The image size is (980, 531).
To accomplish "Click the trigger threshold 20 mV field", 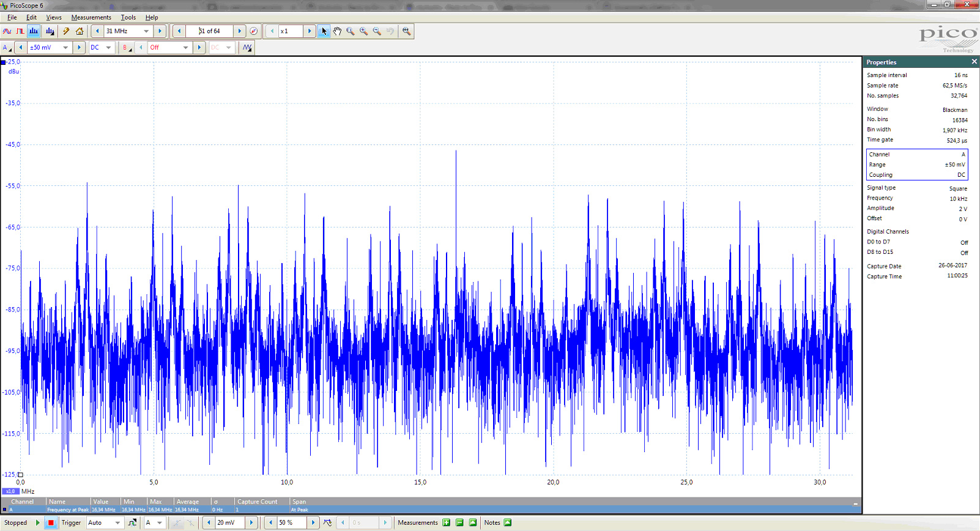I will pyautogui.click(x=229, y=523).
